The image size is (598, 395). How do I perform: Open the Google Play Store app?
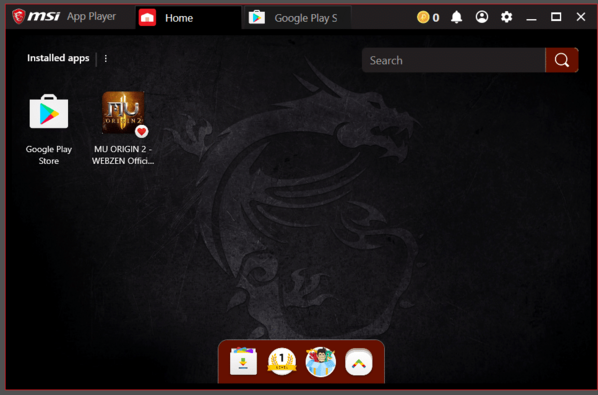tap(49, 112)
